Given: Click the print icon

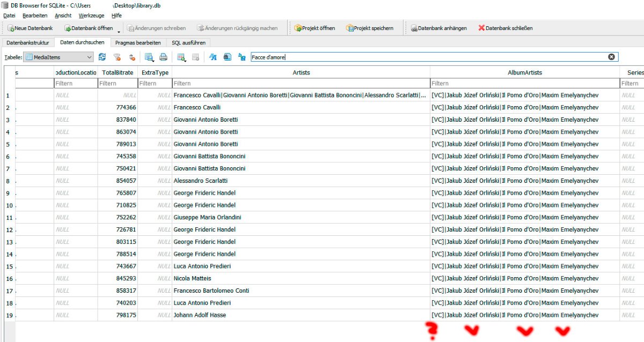Looking at the screenshot, I should pyautogui.click(x=163, y=57).
